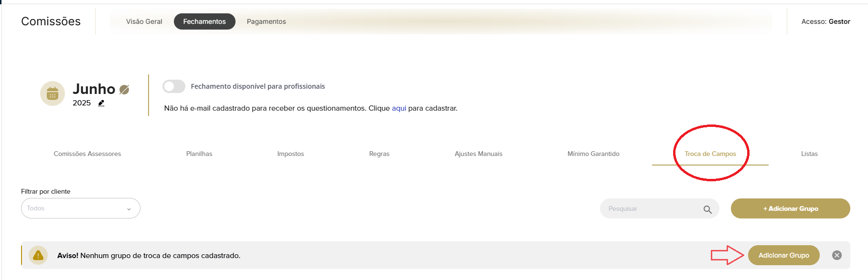Toggle Fechamento disponível para profissionais switch
The image size is (868, 280).
click(174, 86)
